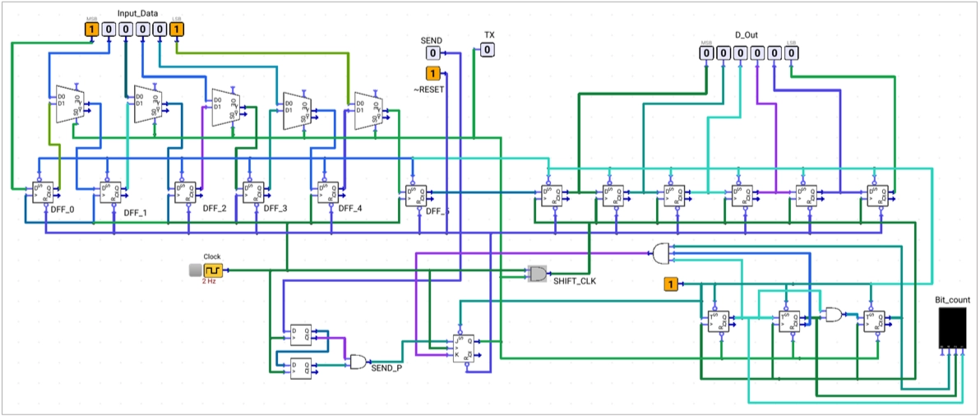
Task: Select the DFF_5 flip-flop
Action: pos(416,195)
